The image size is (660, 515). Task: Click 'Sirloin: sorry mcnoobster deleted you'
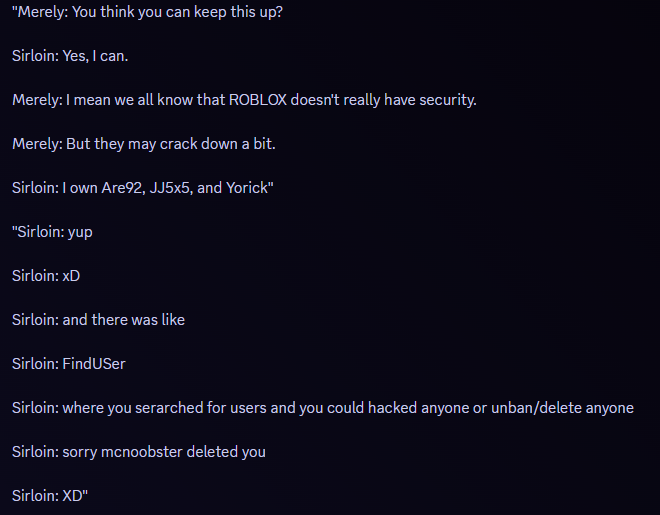[x=138, y=452]
